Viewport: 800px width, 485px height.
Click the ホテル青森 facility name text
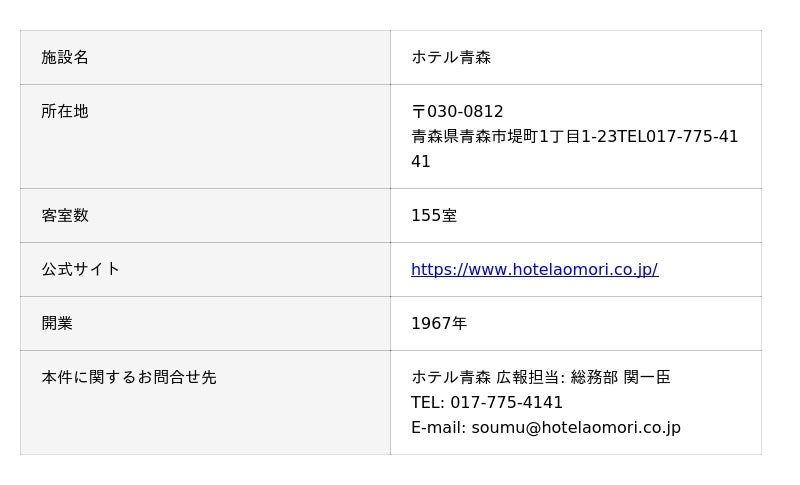coord(451,57)
